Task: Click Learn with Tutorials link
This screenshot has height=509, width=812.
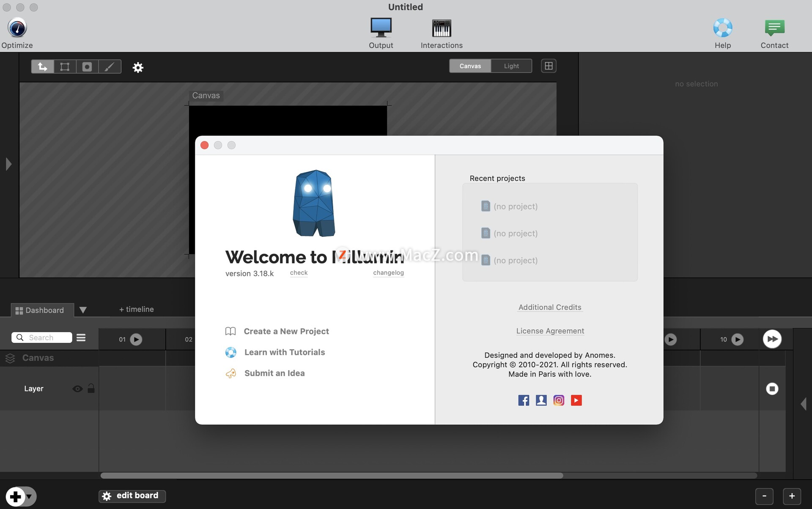Action: 284,351
